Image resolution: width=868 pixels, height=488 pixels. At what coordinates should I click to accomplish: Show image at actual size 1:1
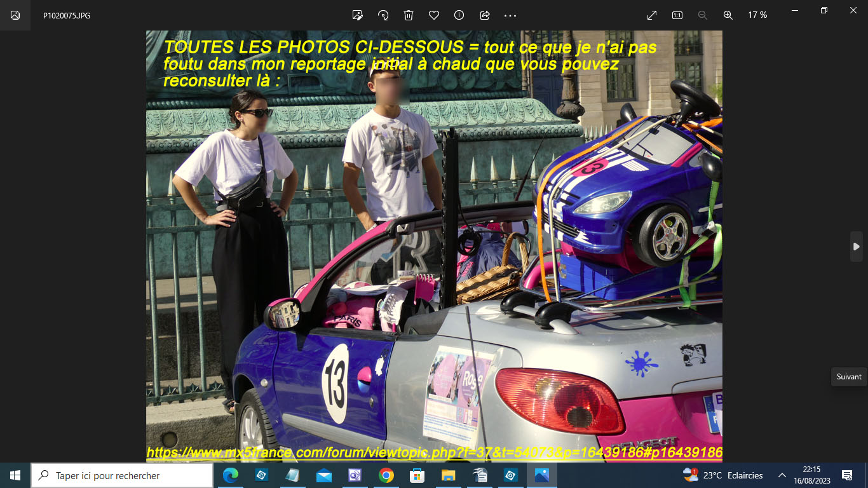677,15
